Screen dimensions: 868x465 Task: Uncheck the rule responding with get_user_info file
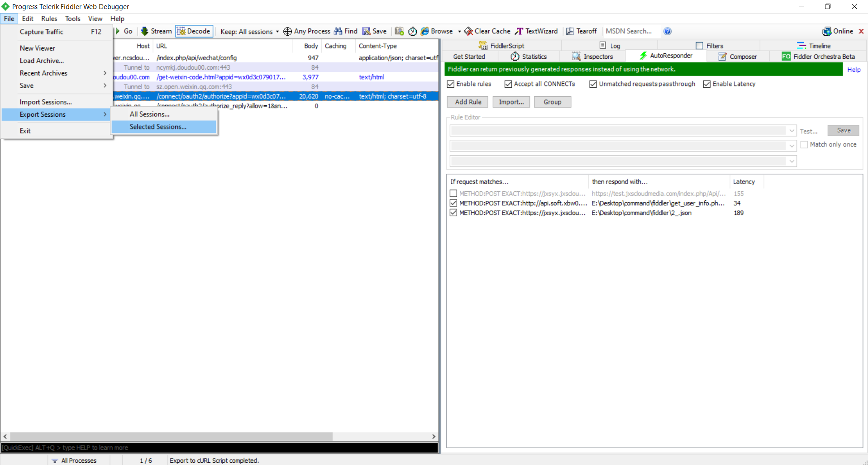click(453, 203)
